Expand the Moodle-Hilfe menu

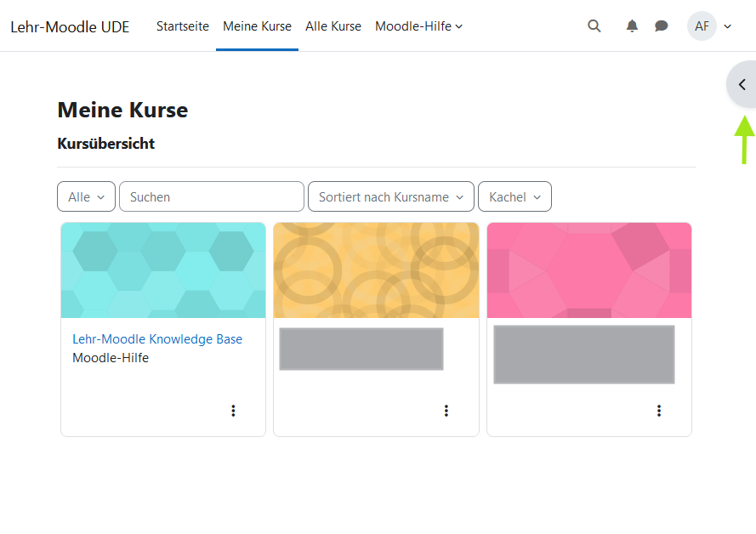point(418,26)
